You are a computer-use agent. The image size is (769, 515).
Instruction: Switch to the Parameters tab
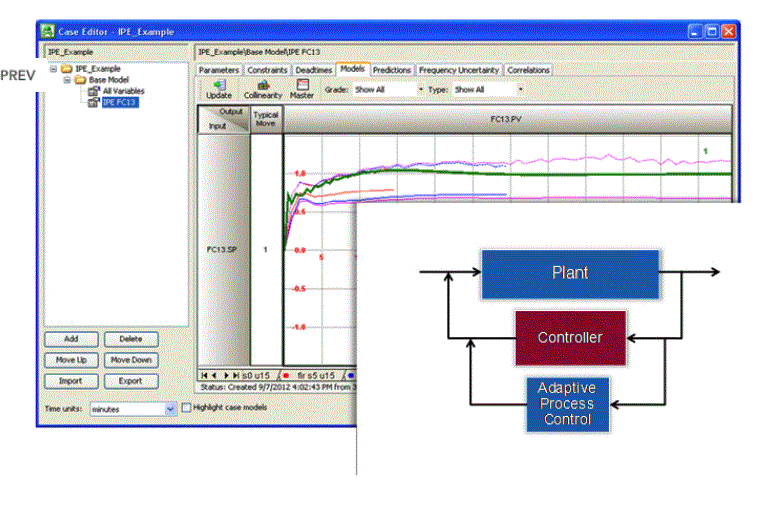click(x=219, y=70)
